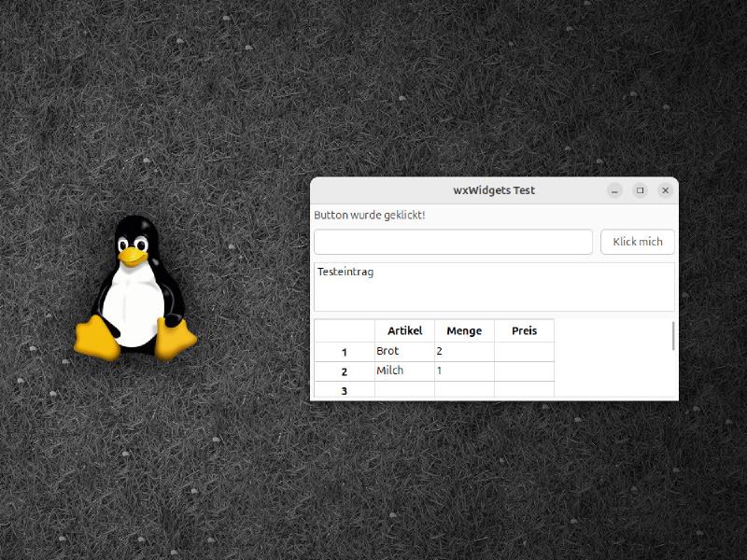Click the "Menge" column header
This screenshot has width=747, height=560.
[464, 330]
